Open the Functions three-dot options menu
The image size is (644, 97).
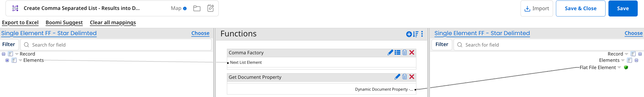point(422,34)
